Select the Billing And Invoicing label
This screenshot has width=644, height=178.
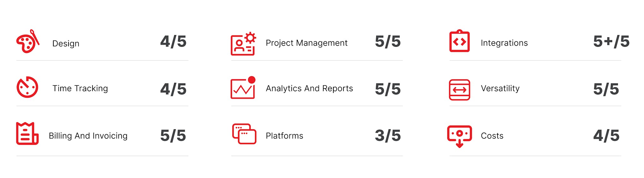tap(88, 136)
